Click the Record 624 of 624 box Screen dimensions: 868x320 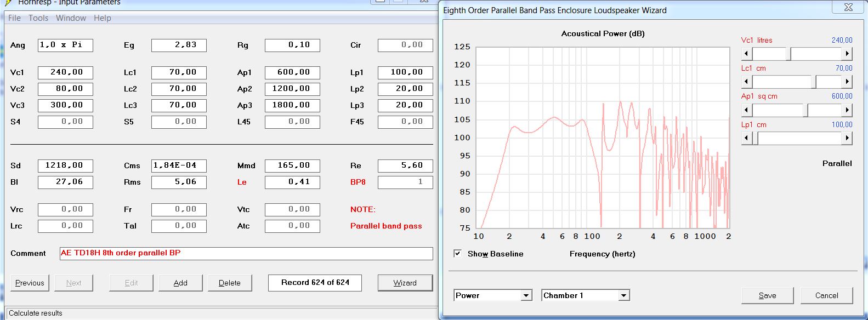(x=315, y=283)
